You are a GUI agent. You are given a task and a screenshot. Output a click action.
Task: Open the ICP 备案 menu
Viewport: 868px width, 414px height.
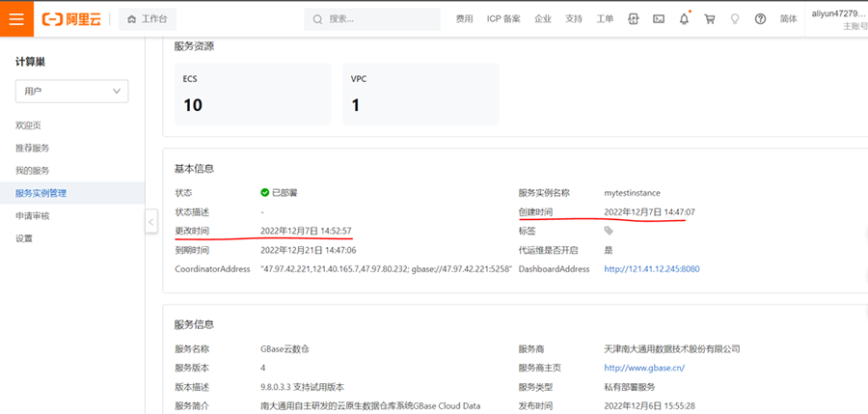[x=503, y=19]
